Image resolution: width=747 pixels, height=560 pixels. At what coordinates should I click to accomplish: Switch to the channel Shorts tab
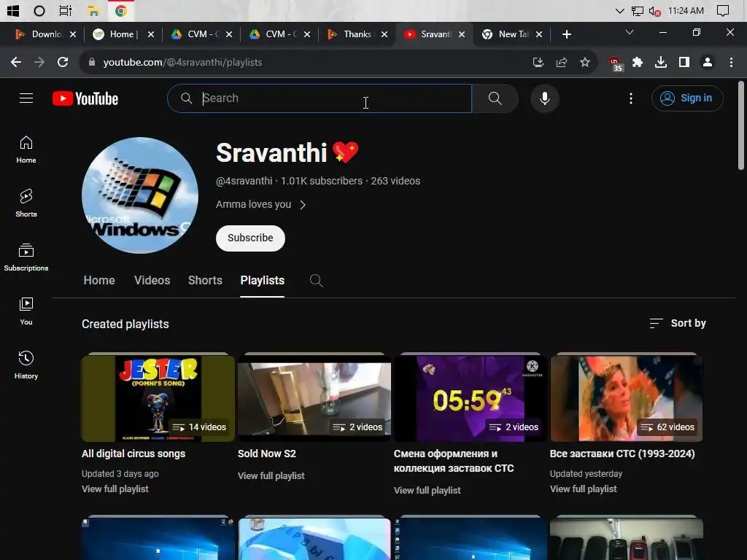pos(205,281)
